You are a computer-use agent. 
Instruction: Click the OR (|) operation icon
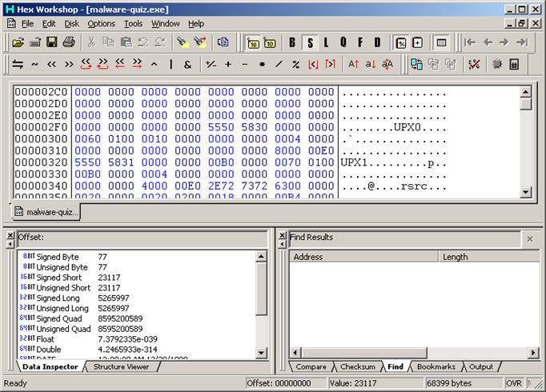click(x=171, y=64)
